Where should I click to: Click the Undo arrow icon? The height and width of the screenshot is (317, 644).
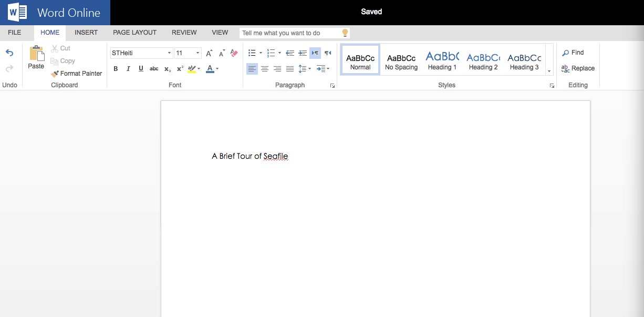(x=9, y=53)
